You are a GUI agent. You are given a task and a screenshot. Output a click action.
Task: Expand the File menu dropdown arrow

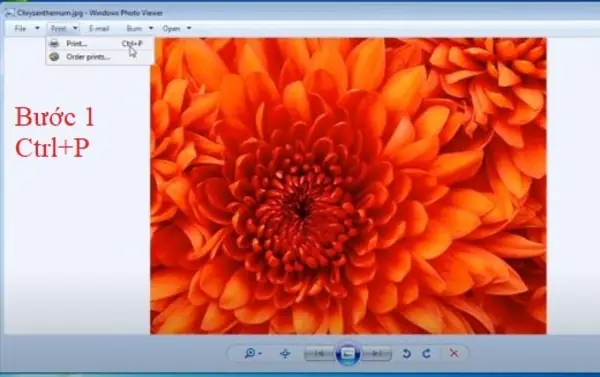click(x=37, y=28)
